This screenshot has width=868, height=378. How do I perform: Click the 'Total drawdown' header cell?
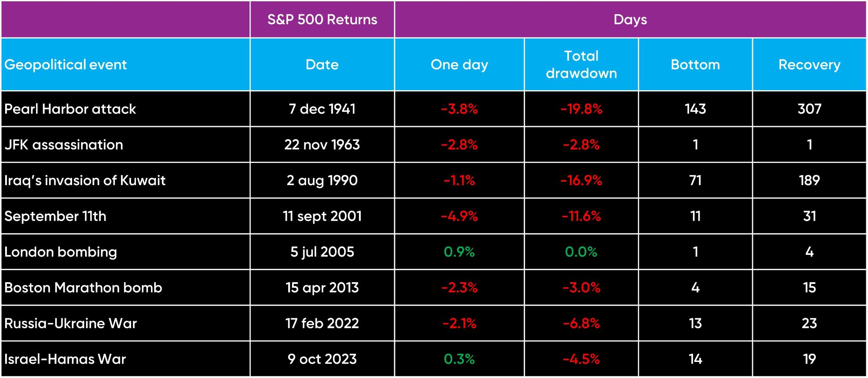(x=581, y=65)
